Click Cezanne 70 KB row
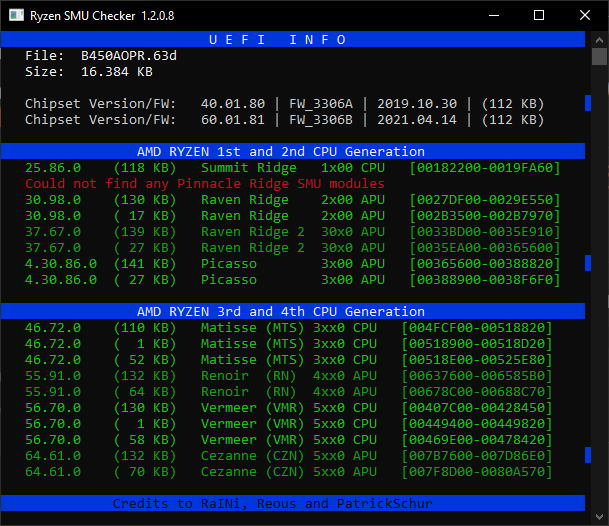 click(289, 472)
